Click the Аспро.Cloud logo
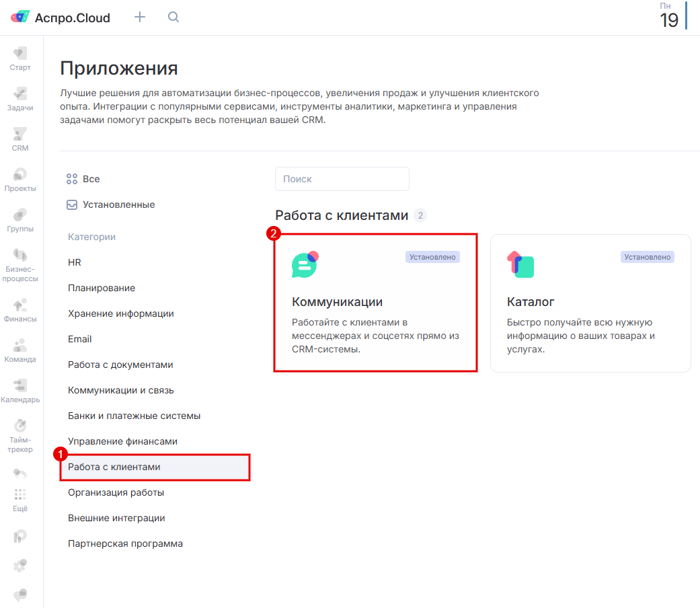 pyautogui.click(x=61, y=17)
